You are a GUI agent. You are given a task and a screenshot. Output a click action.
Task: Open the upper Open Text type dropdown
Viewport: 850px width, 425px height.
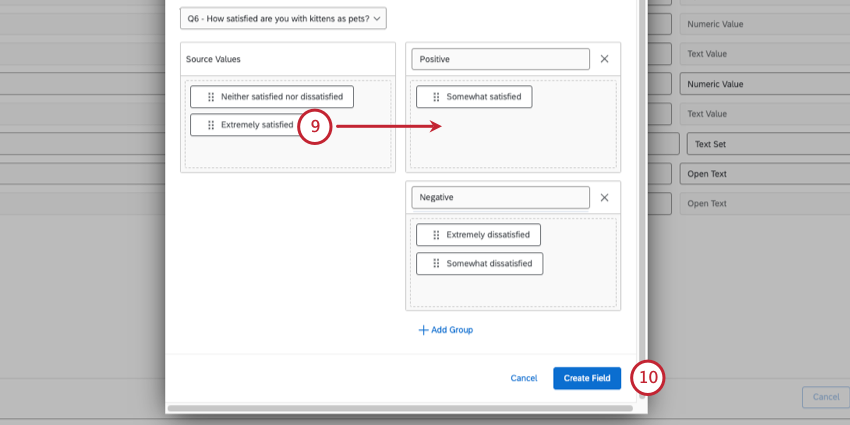765,174
